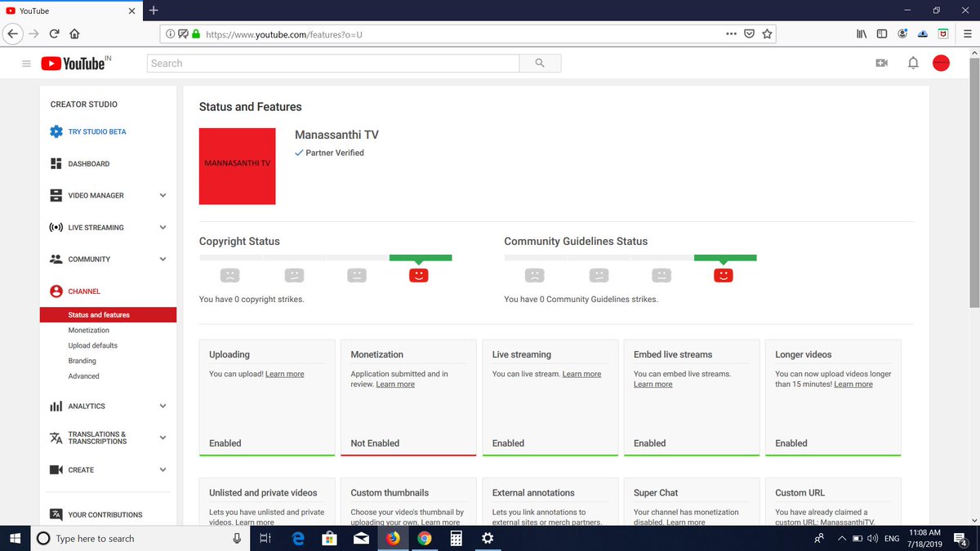Open the Monetization sidebar item
Viewport: 980px width, 551px height.
88,331
